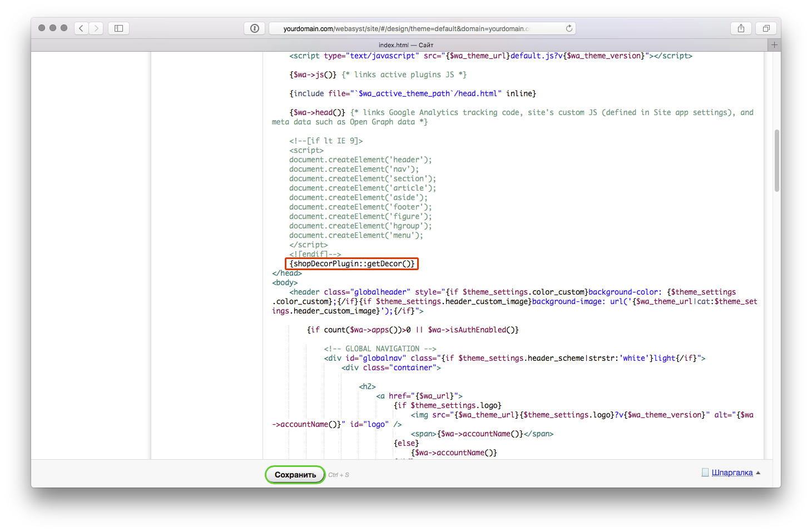This screenshot has width=812, height=532.
Task: Add a new tab with the plus button
Action: tap(774, 45)
